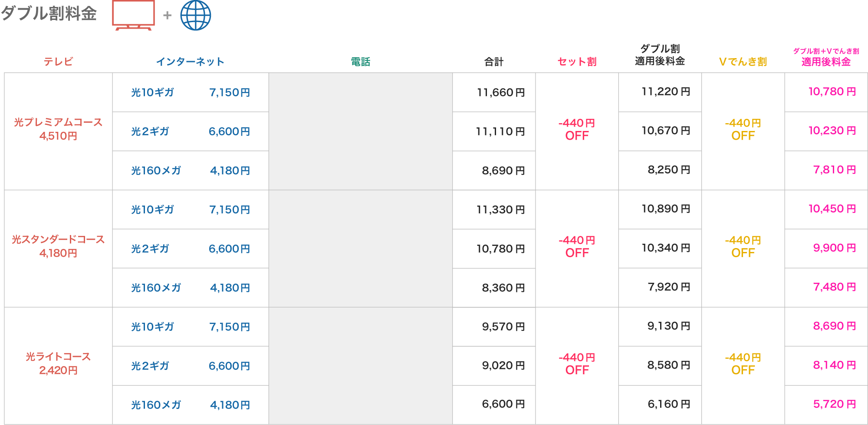Click the 6,160円 discounted price

point(669,404)
